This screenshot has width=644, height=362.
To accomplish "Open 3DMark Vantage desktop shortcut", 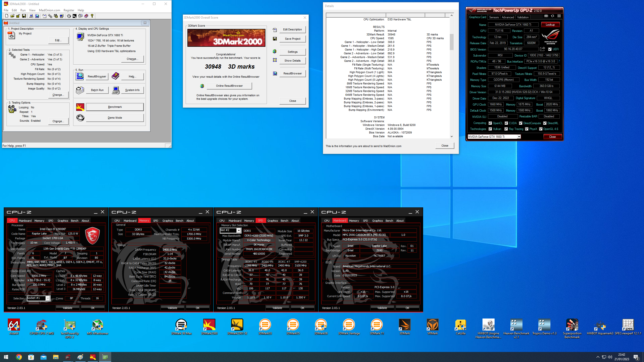I will [349, 327].
